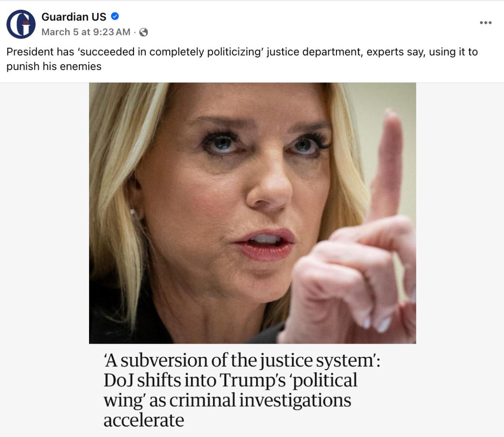Click the blue verified badge
The width and height of the screenshot is (504, 437).
(115, 16)
